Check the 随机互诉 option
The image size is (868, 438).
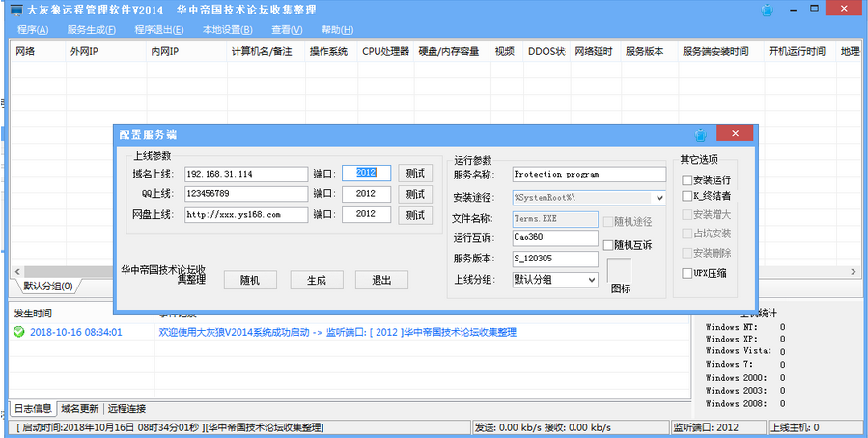tap(608, 245)
